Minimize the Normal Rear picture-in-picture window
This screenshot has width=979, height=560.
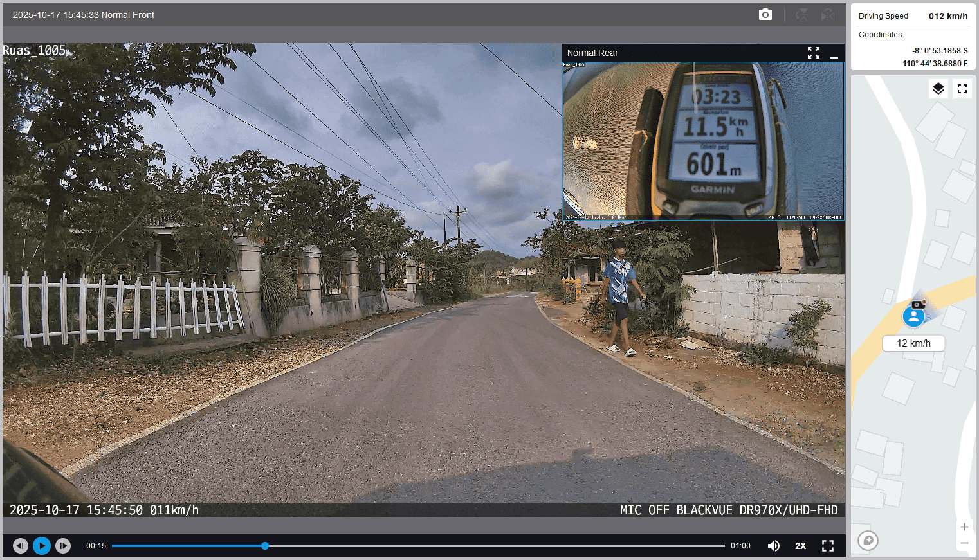[834, 53]
